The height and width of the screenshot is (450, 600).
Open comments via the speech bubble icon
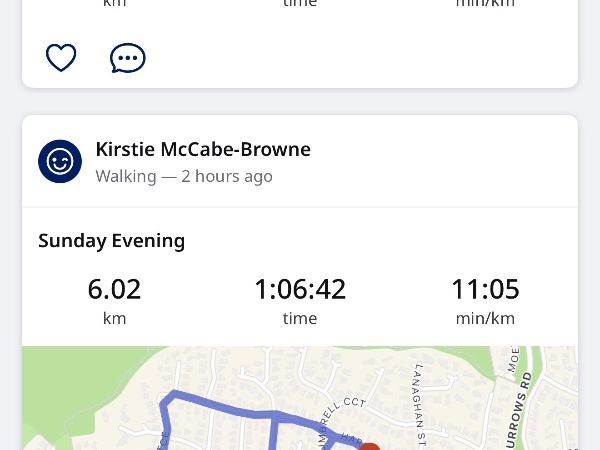coord(127,58)
